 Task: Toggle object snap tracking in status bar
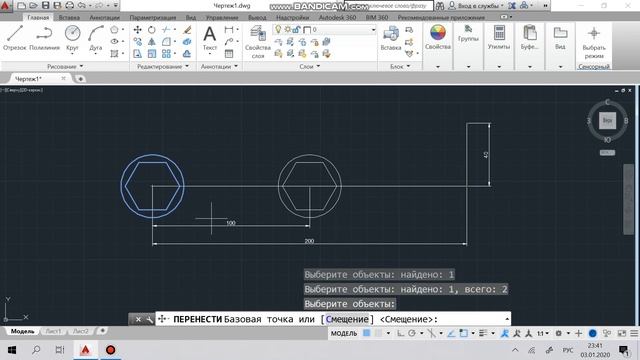tap(451, 333)
